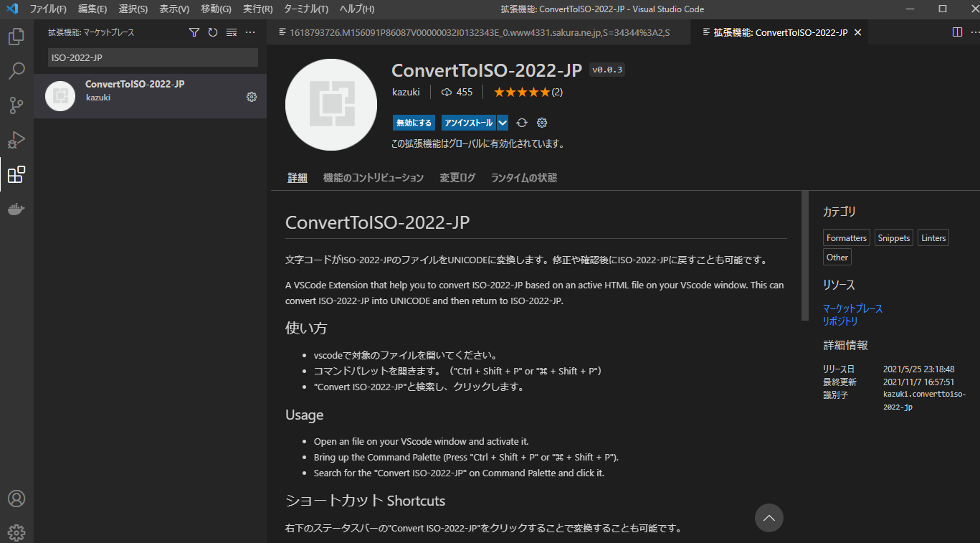The width and height of the screenshot is (980, 543).
Task: Click the download count 455
Action: (457, 92)
